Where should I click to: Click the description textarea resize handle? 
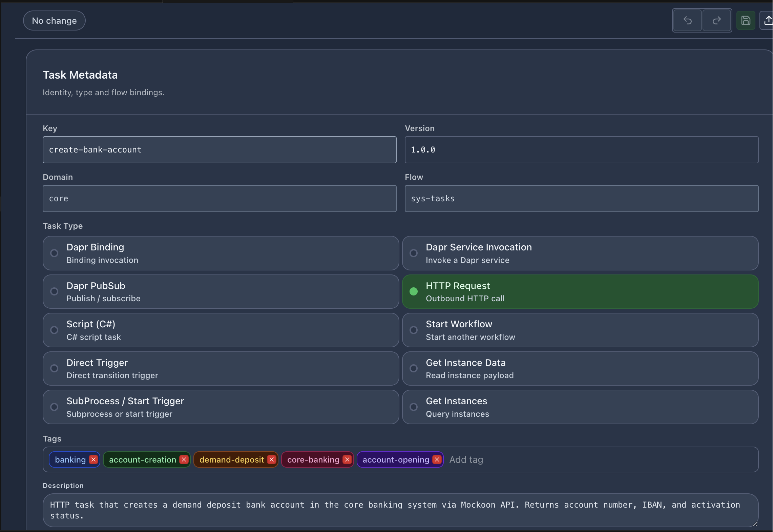pos(755,524)
